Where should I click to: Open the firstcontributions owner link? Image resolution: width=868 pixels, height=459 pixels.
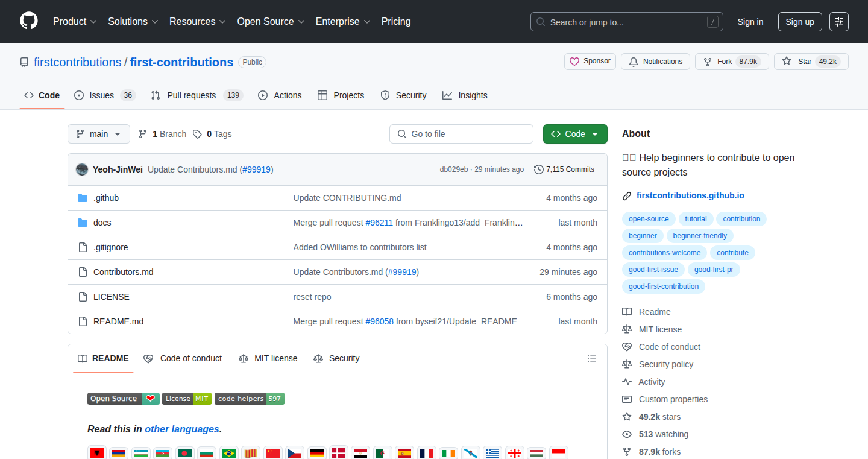tap(77, 63)
